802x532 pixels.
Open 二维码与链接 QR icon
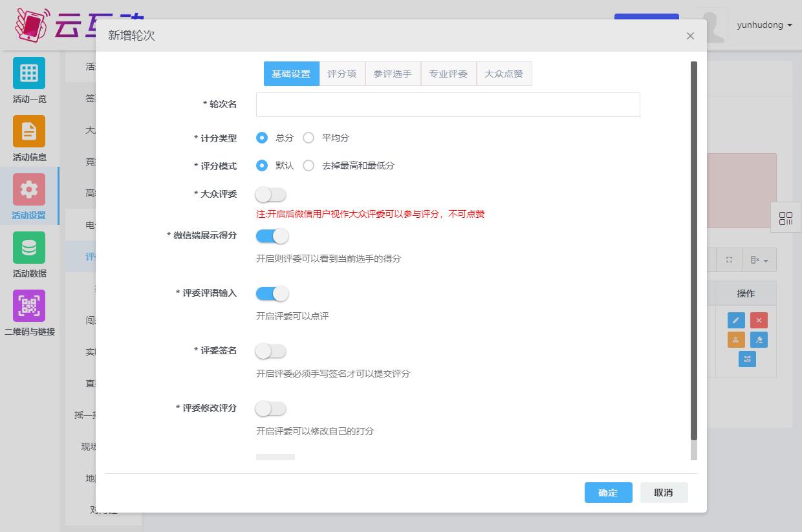click(29, 306)
